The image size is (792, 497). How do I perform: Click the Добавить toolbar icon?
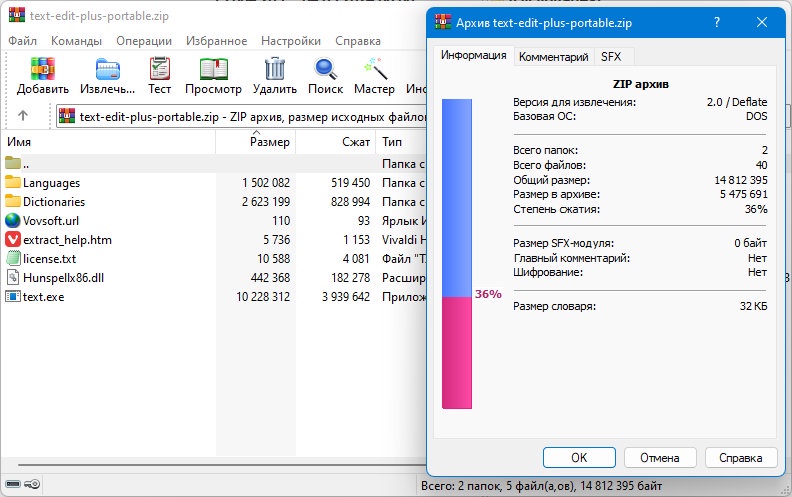pos(42,69)
